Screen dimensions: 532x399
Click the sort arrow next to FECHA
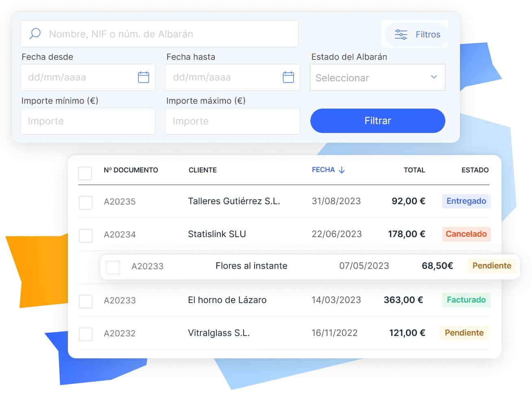click(342, 170)
